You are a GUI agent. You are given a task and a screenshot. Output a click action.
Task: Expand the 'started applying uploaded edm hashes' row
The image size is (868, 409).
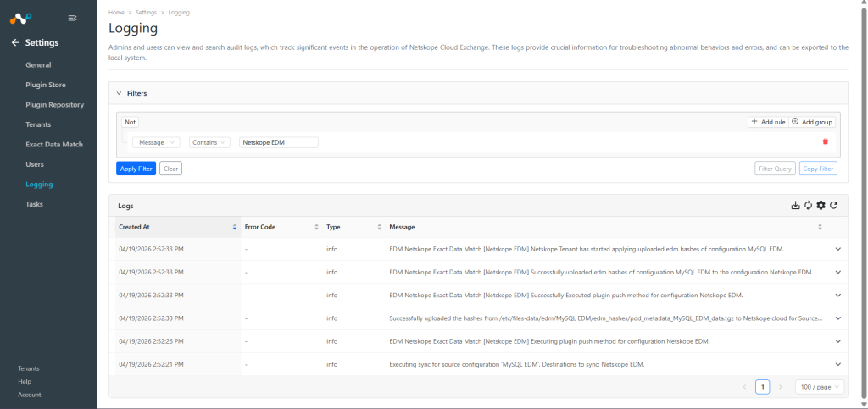838,249
